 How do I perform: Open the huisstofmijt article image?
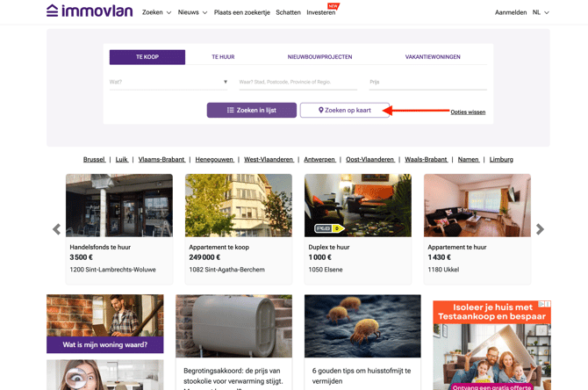pyautogui.click(x=362, y=326)
